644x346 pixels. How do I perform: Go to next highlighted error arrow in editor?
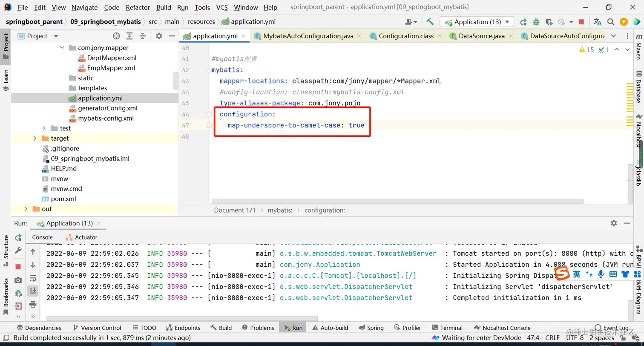[627, 50]
